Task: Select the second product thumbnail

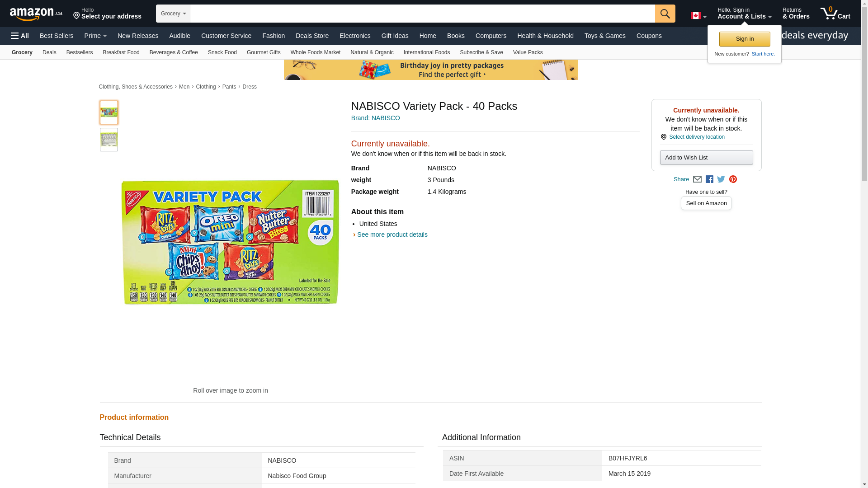Action: pyautogui.click(x=109, y=140)
